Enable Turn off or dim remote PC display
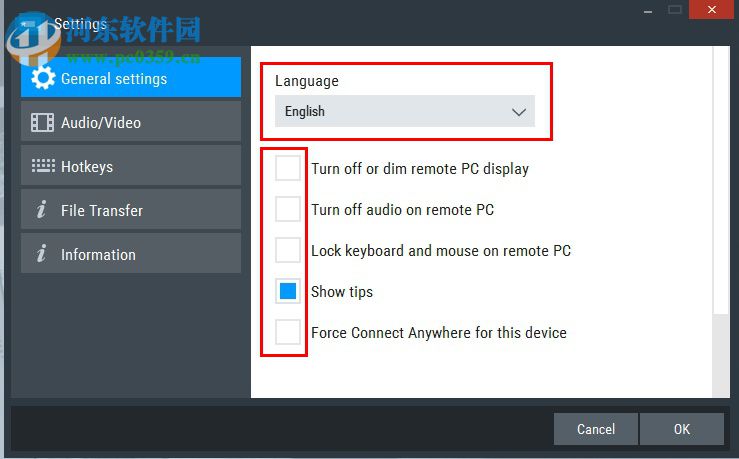This screenshot has height=459, width=739. (288, 168)
